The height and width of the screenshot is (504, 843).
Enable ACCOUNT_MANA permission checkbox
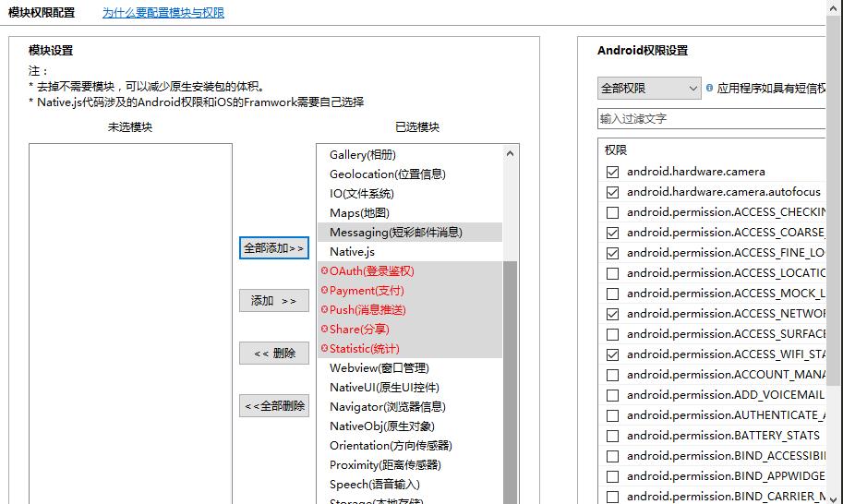point(612,375)
